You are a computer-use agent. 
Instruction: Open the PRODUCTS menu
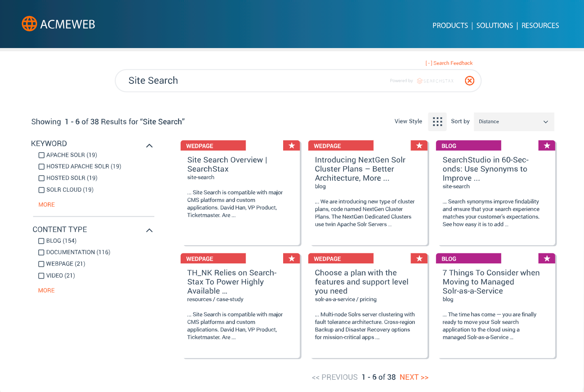coord(450,25)
